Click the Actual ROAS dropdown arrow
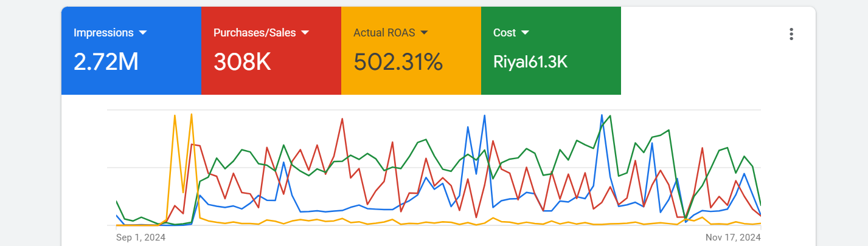This screenshot has height=246, width=868. coord(425,32)
